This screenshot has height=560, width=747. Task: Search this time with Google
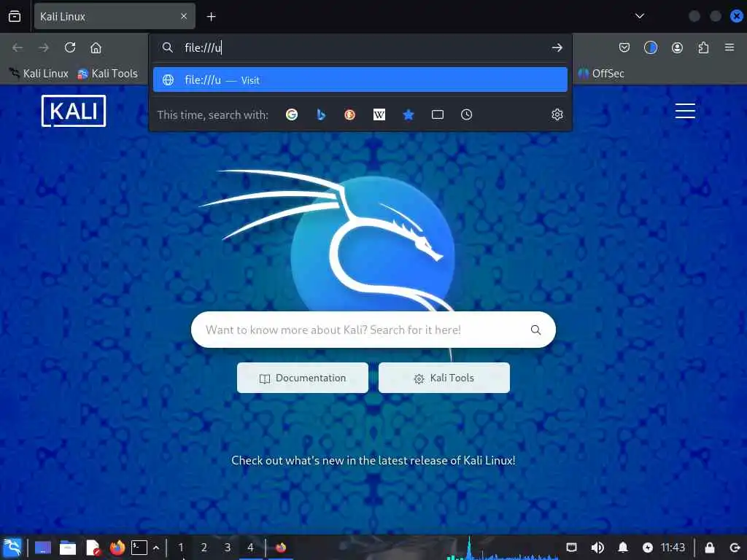[x=292, y=114]
